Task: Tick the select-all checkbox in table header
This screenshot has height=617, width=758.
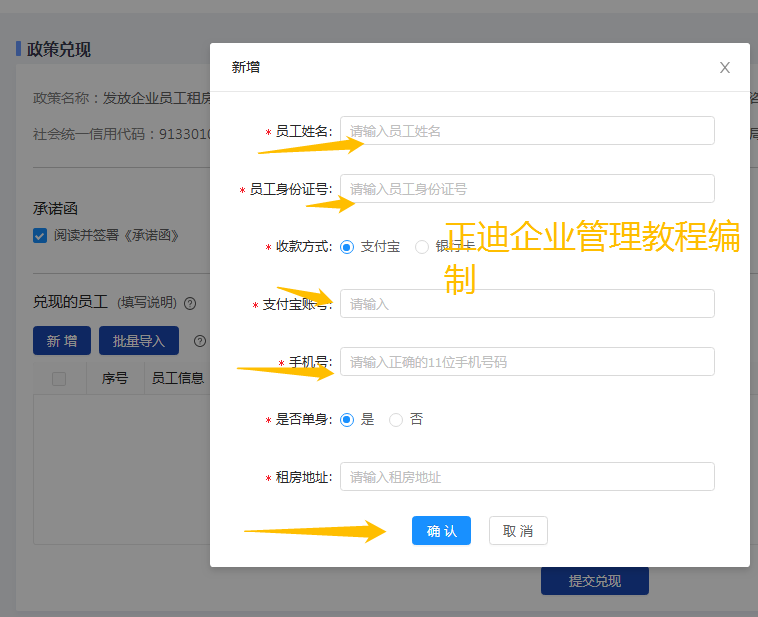Action: pyautogui.click(x=59, y=379)
